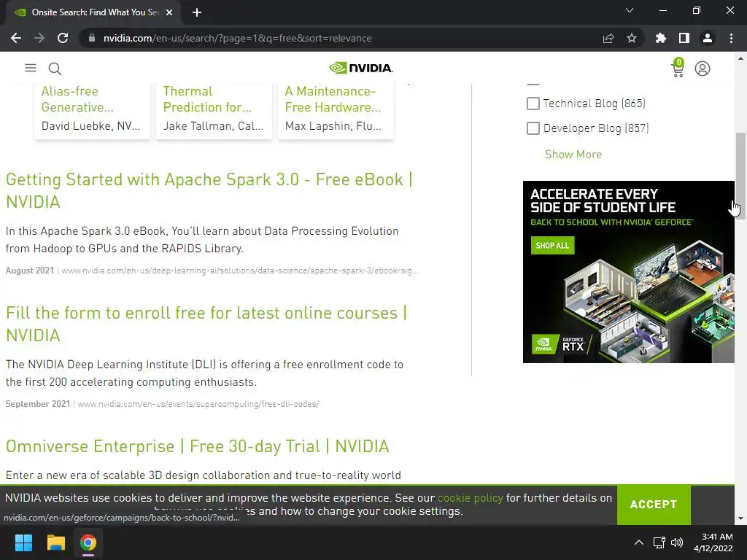Open the Windows Start menu
747x560 pixels.
coord(23,542)
